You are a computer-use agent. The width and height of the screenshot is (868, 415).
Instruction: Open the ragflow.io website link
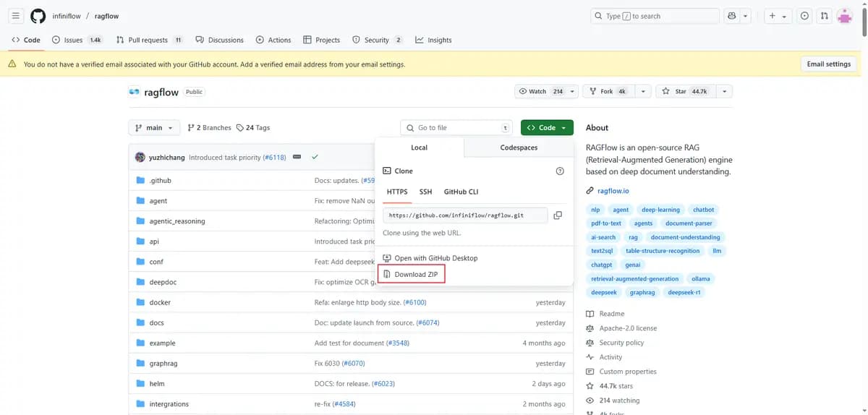613,191
